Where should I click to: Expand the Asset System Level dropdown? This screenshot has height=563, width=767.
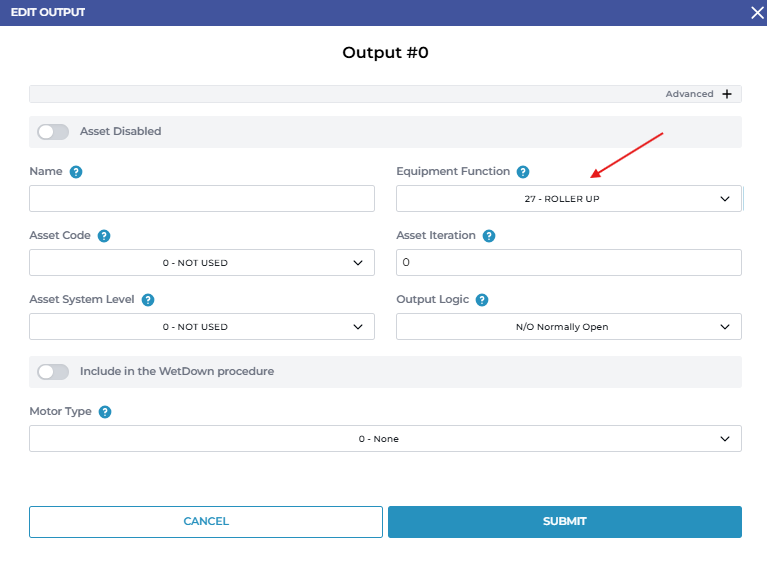[201, 327]
